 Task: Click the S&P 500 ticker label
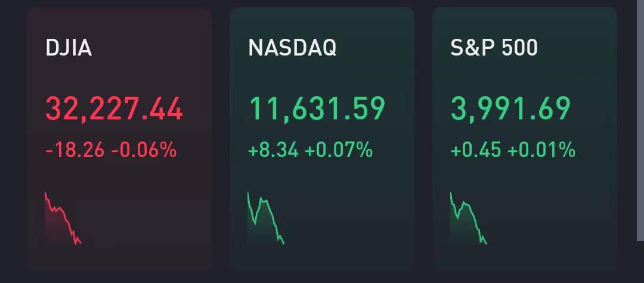pos(494,48)
